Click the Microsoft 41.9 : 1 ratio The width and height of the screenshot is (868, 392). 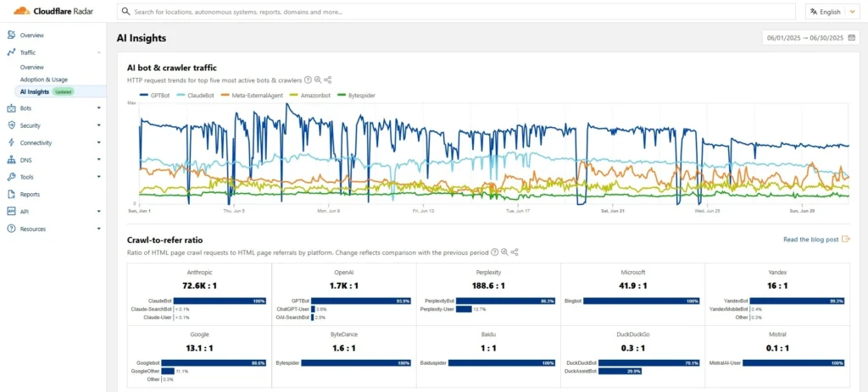pos(632,286)
